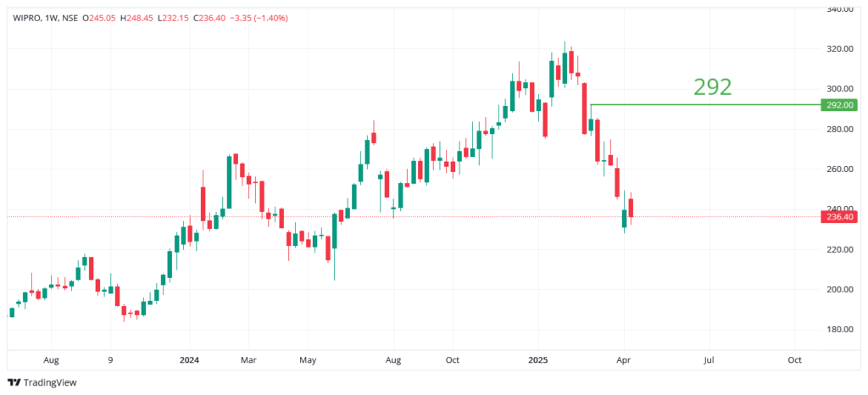
Task: Select the Mar label on time axis
Action: [x=248, y=360]
